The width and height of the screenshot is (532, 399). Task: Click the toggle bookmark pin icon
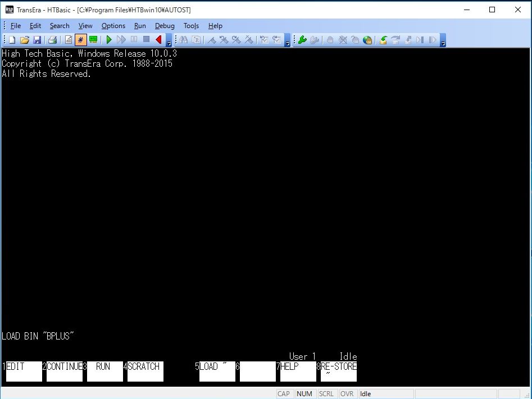[212, 40]
